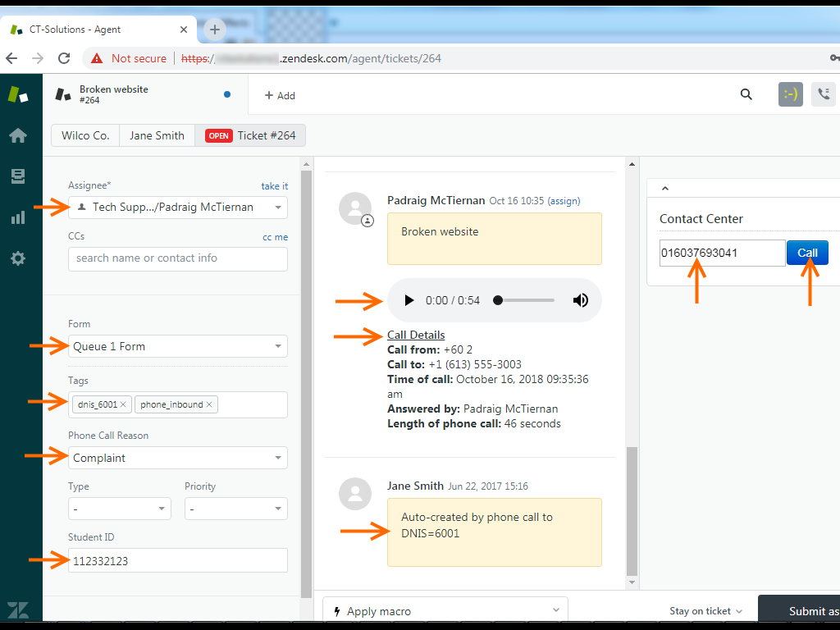Mute the call recording with speaker icon

580,300
